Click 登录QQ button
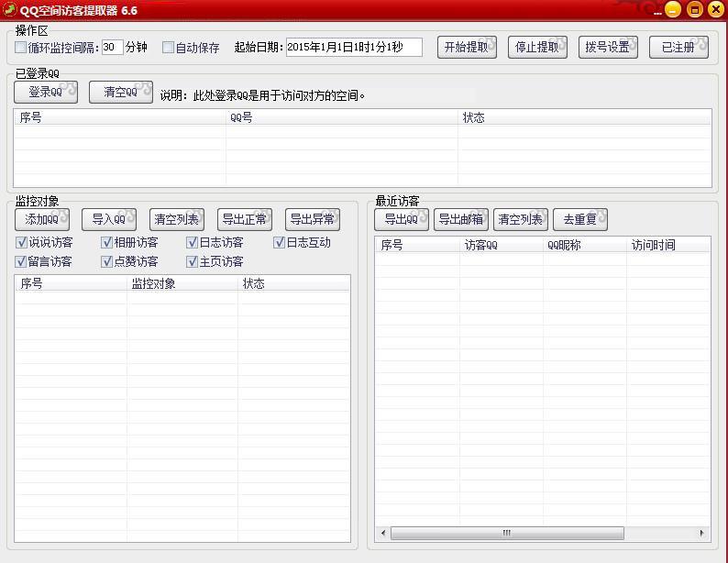 point(46,92)
